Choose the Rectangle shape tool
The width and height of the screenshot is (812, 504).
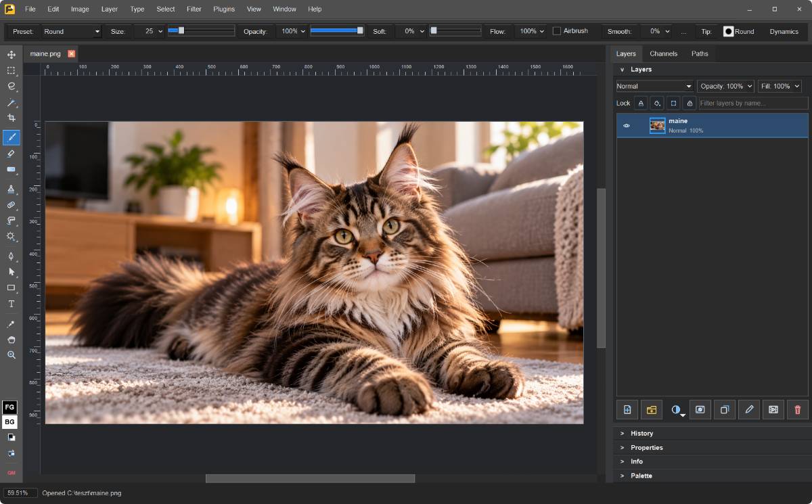click(x=12, y=288)
